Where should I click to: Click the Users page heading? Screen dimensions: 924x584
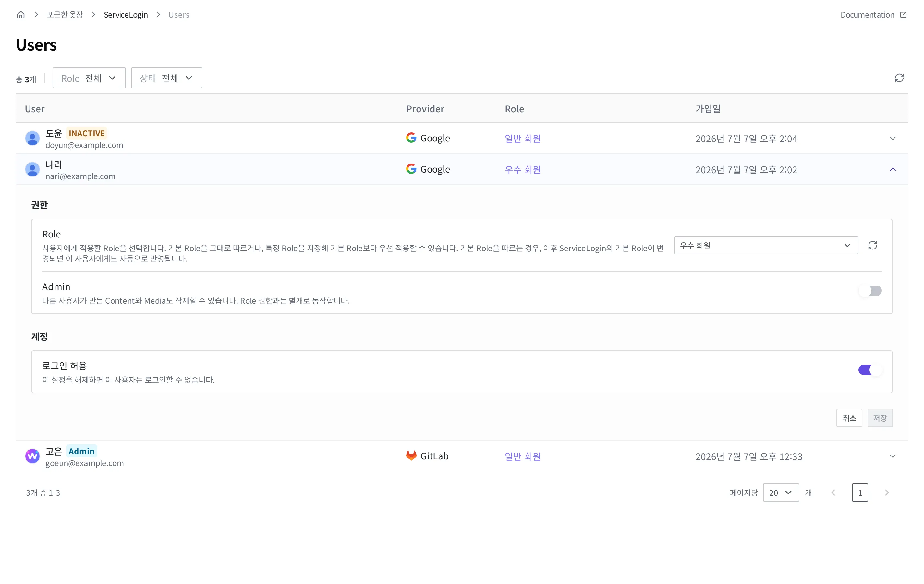pyautogui.click(x=36, y=45)
